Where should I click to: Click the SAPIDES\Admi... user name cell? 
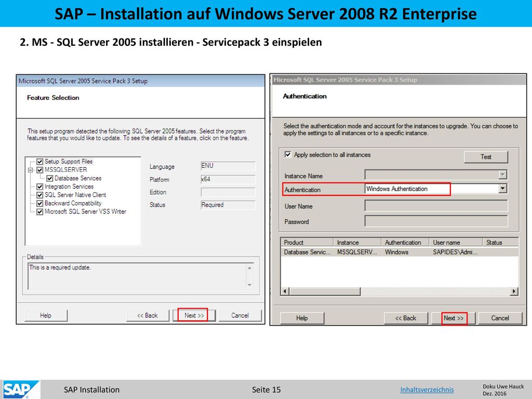[455, 252]
